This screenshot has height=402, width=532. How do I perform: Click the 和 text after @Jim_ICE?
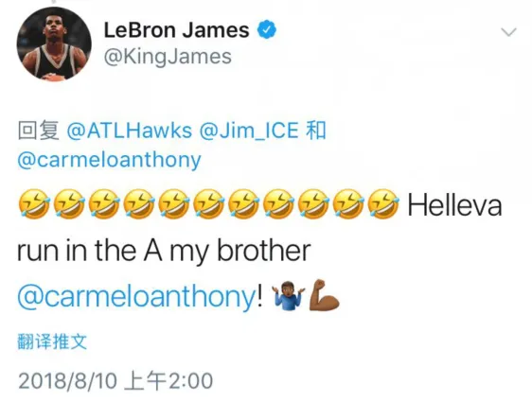click(x=316, y=131)
